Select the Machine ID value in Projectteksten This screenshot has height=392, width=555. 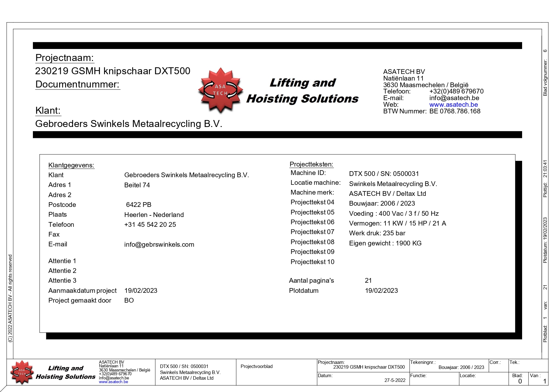384,174
